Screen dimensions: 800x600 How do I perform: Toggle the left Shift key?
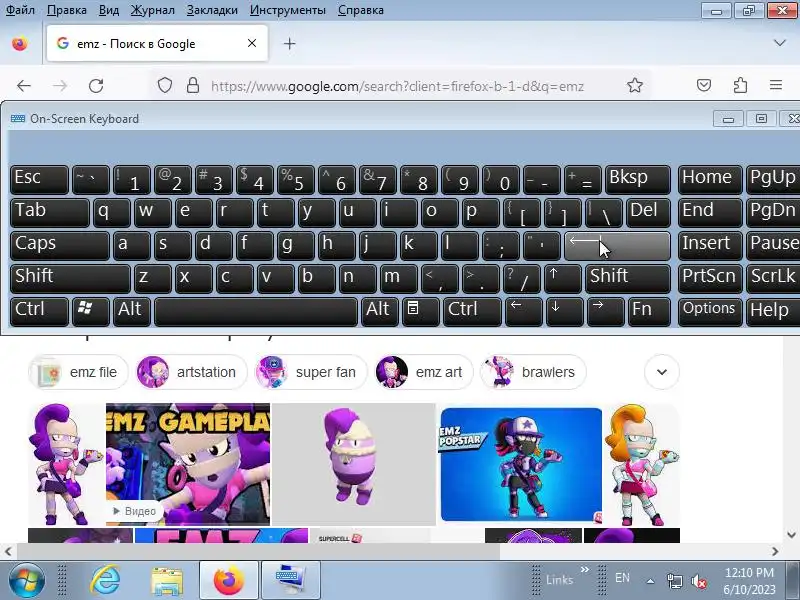[70, 279]
